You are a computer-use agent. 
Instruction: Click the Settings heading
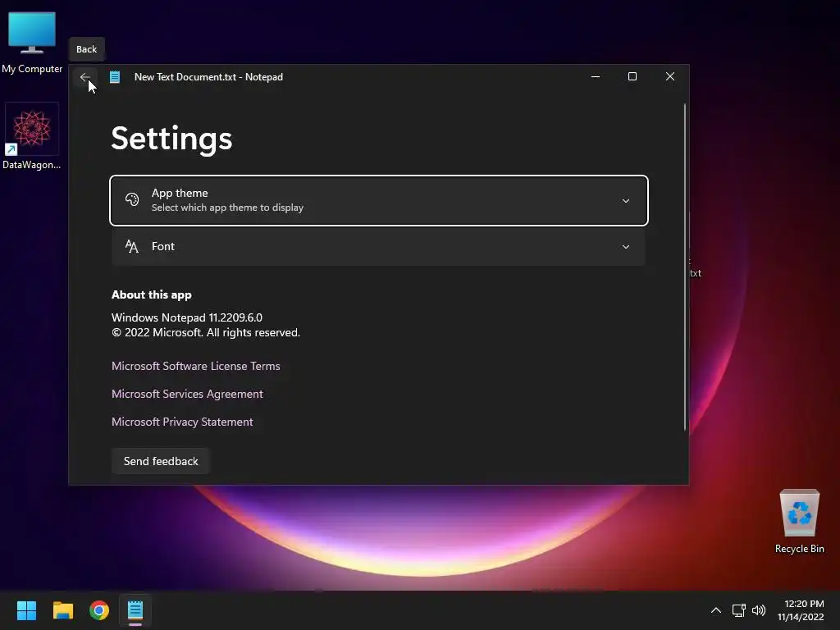click(171, 139)
